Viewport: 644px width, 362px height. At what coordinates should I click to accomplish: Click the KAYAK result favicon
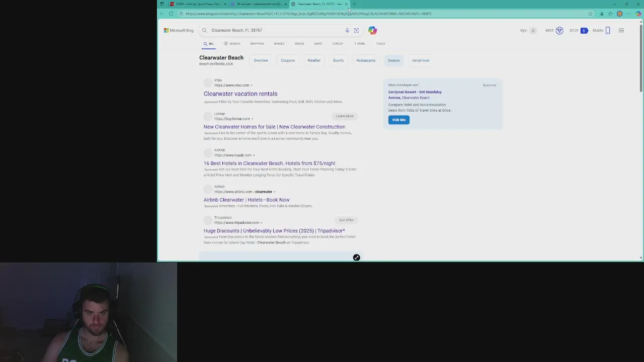pyautogui.click(x=208, y=152)
